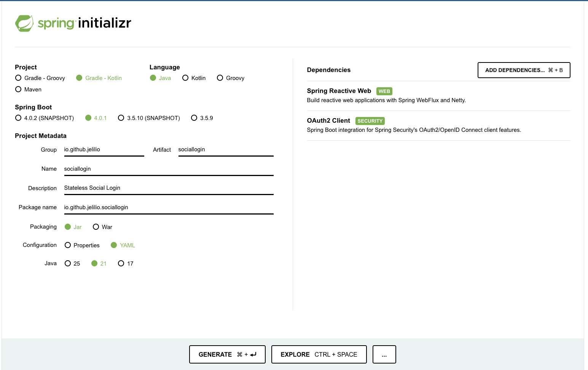Open the more options ellipsis button

pos(384,354)
